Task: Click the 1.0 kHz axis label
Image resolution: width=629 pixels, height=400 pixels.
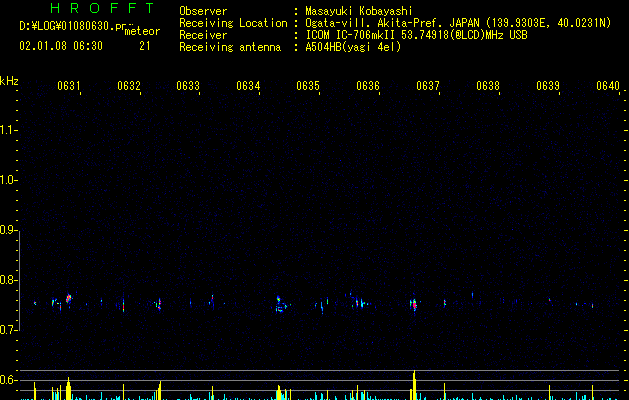Action: [x=8, y=180]
